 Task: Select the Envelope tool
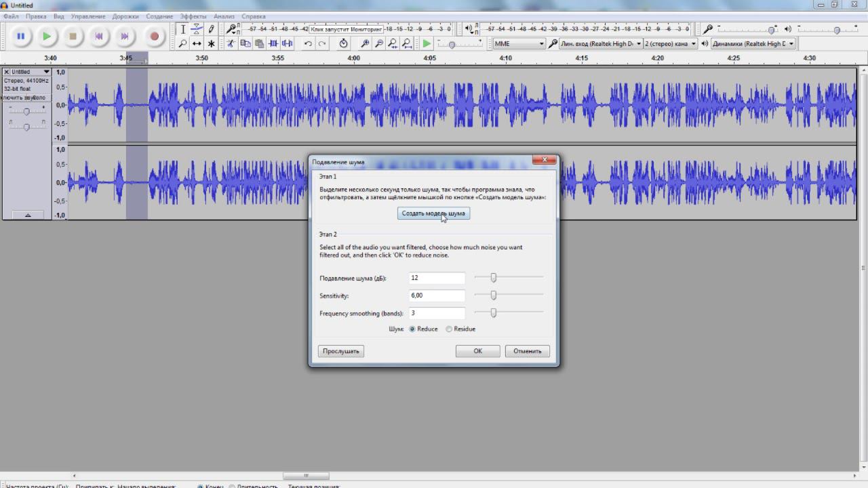[197, 29]
